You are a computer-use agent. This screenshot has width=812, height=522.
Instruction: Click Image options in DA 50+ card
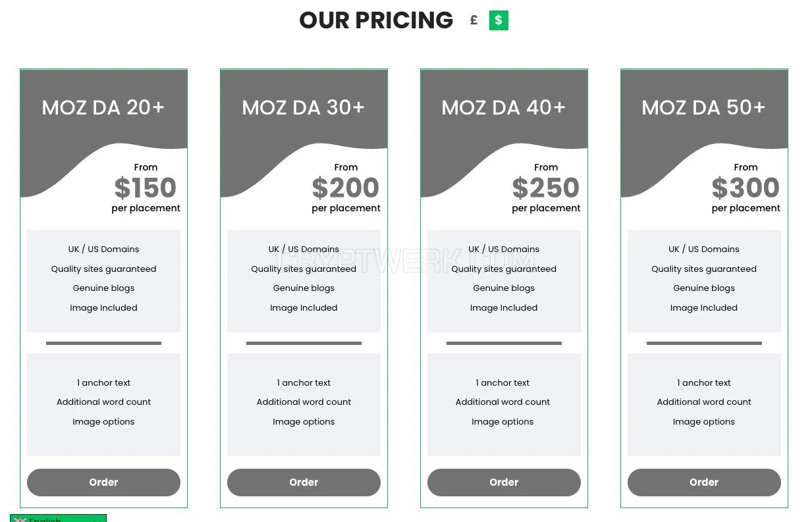pyautogui.click(x=704, y=422)
